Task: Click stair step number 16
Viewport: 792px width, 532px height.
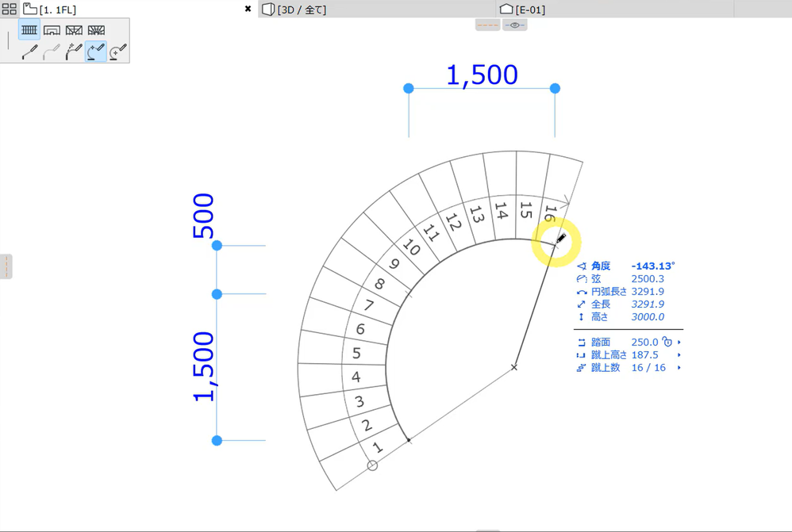Action: tap(550, 213)
